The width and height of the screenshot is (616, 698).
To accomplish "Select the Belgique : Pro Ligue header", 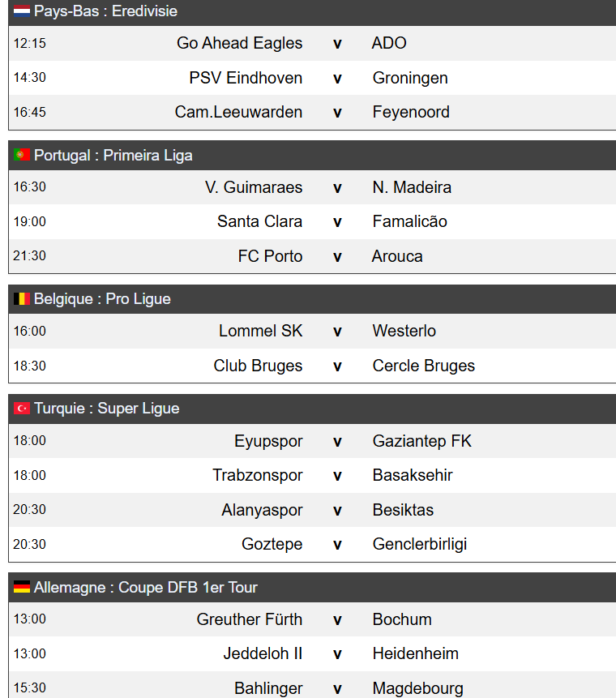I will pyautogui.click(x=312, y=299).
